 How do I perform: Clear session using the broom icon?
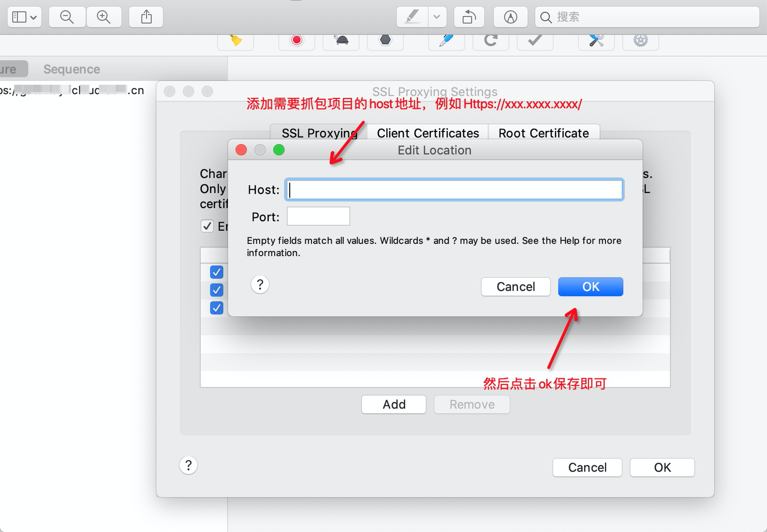pos(236,40)
